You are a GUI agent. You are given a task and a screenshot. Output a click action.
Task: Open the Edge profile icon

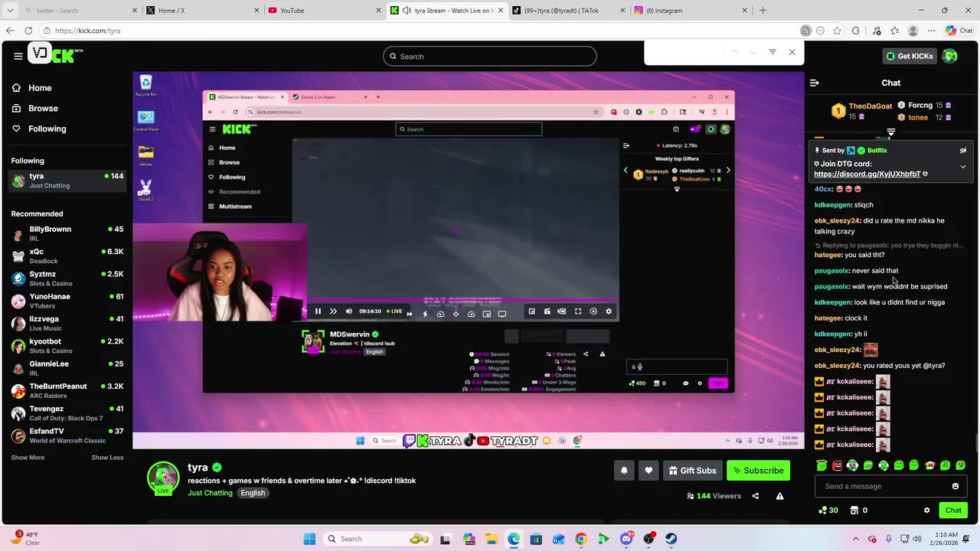click(x=913, y=31)
